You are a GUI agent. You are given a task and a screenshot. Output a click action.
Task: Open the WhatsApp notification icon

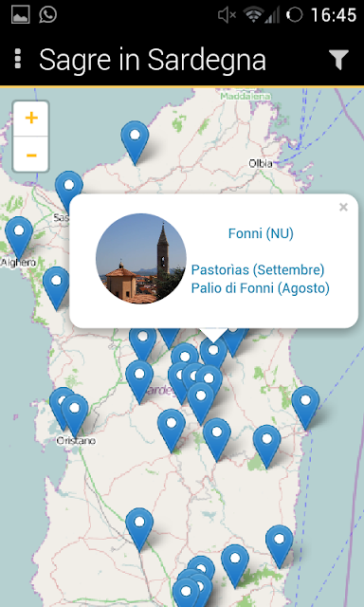point(48,15)
